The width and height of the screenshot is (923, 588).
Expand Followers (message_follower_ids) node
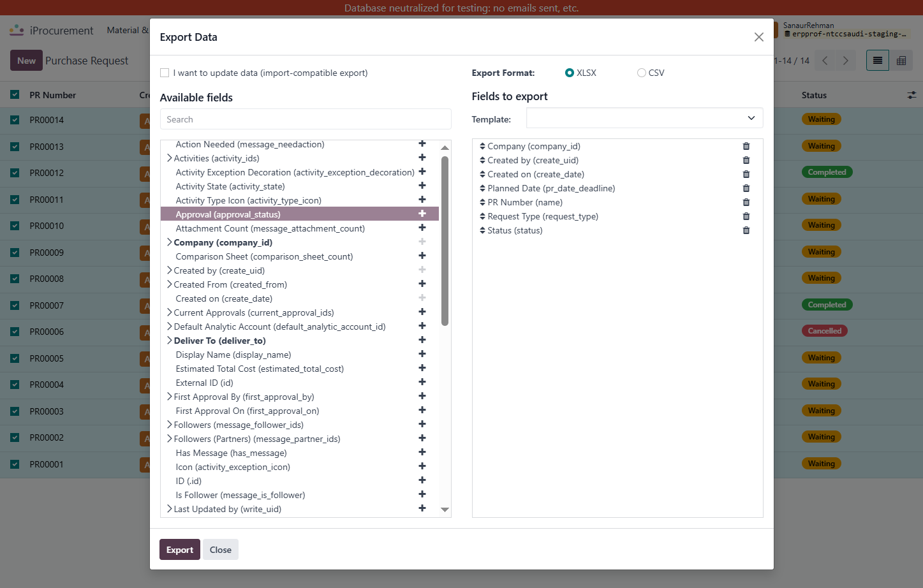tap(169, 425)
